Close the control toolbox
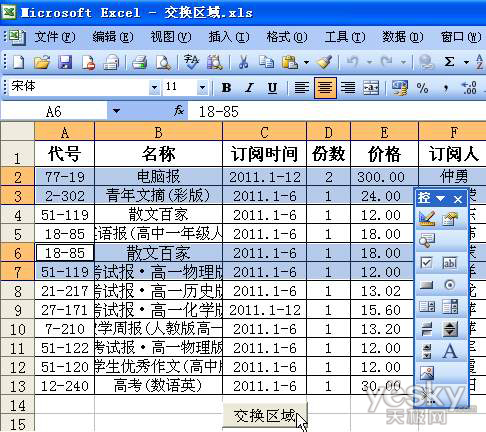This screenshot has height=432, width=486. [x=458, y=199]
